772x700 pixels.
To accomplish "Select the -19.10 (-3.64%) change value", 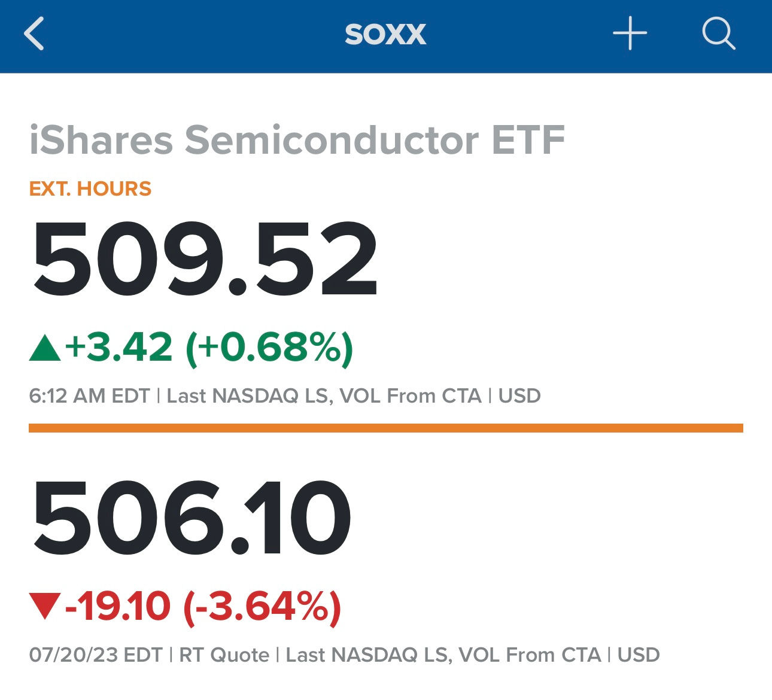I will (x=203, y=607).
